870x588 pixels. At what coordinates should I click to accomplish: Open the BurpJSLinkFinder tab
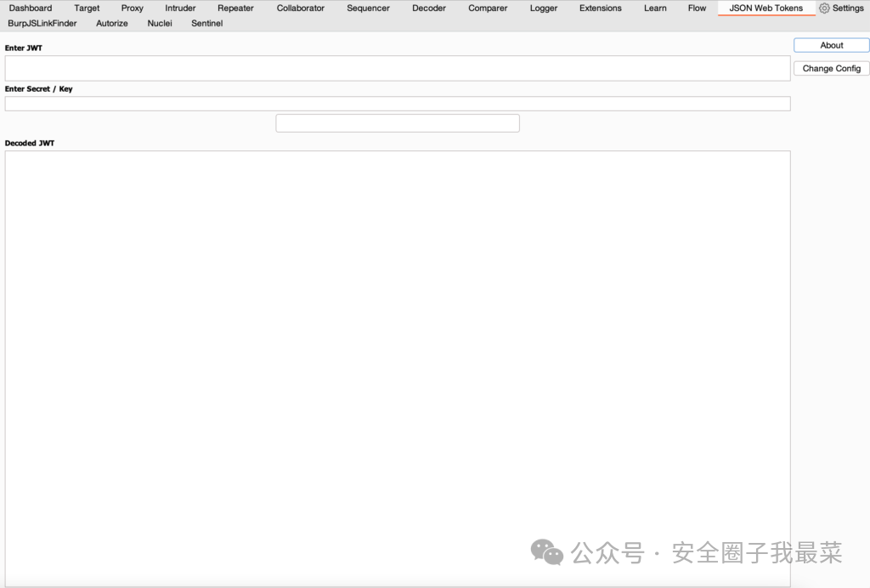[42, 23]
